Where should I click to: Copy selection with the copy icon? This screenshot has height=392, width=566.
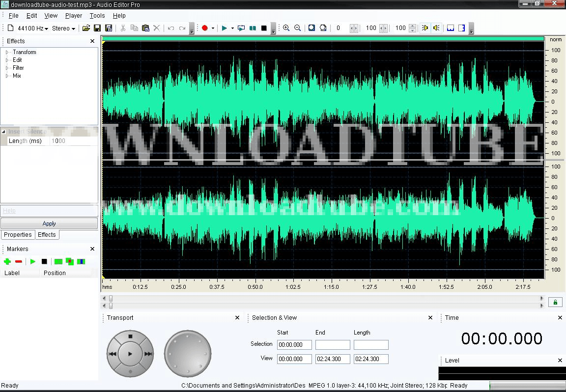[134, 28]
